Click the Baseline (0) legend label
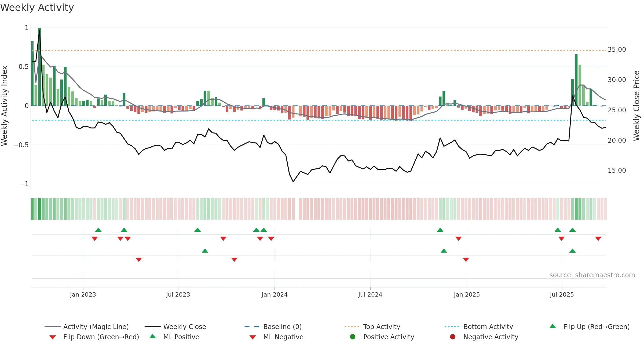The width and height of the screenshot is (644, 362). (283, 327)
